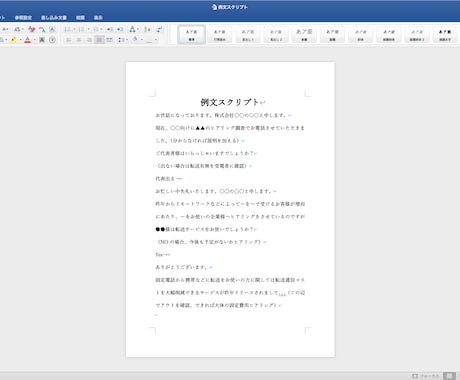Open the 表示 ribbon tab
The height and width of the screenshot is (380, 460).
click(98, 18)
